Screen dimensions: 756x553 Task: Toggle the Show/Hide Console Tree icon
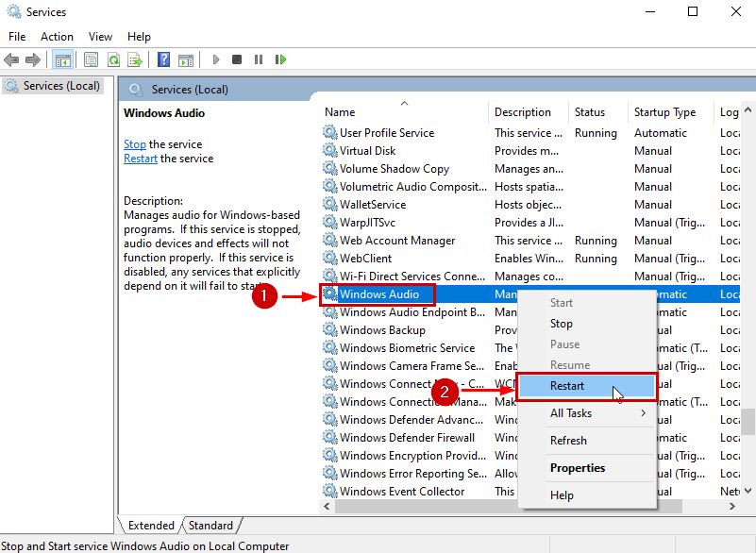tap(62, 59)
